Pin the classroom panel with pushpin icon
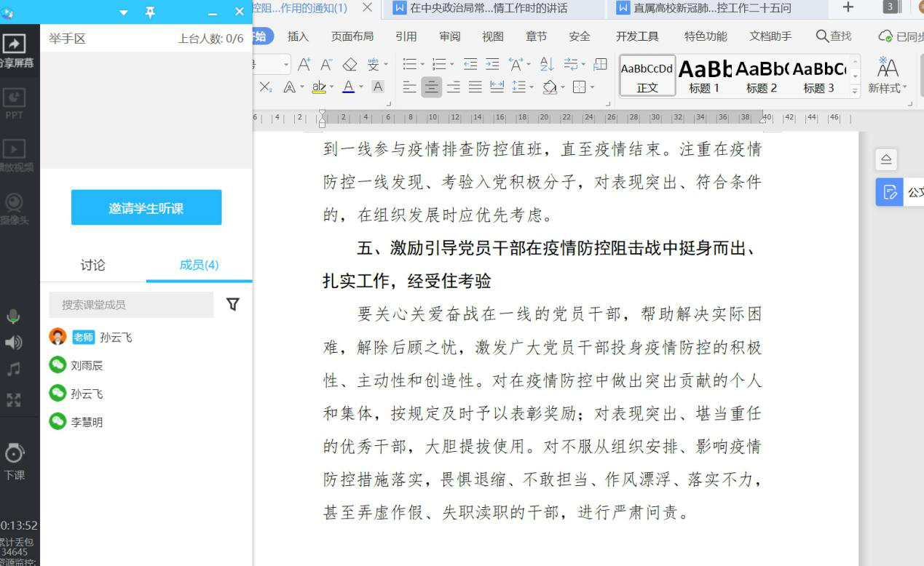The image size is (924, 566). click(x=150, y=12)
